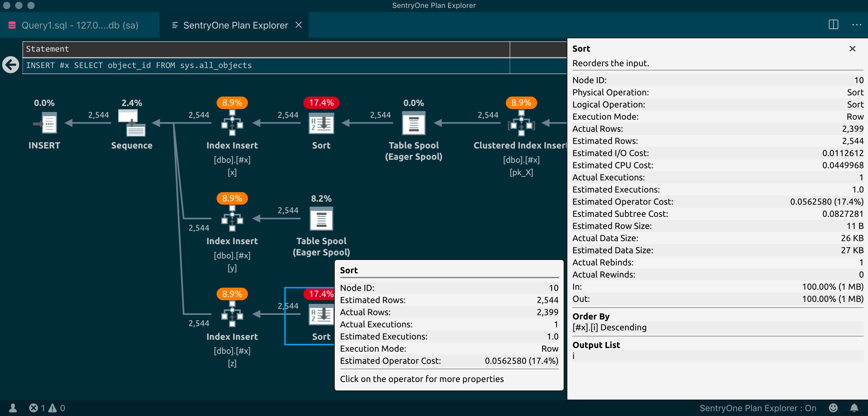Image resolution: width=868 pixels, height=416 pixels.
Task: Click the 17.4% cost badge on top Sort
Action: coord(321,103)
